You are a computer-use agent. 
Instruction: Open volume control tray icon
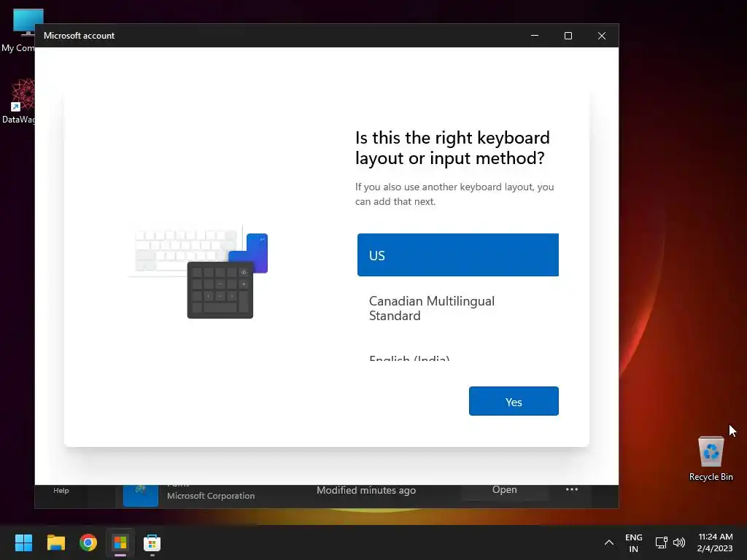click(679, 542)
